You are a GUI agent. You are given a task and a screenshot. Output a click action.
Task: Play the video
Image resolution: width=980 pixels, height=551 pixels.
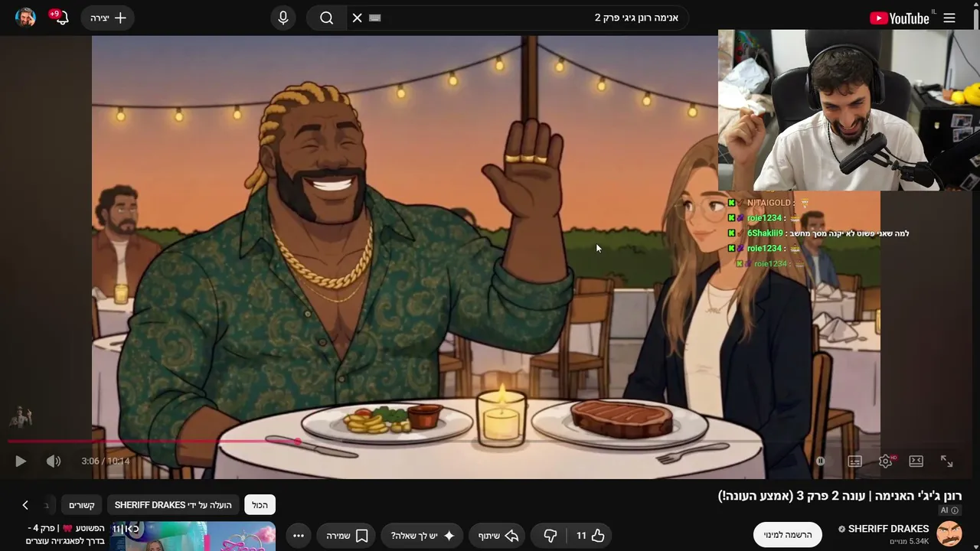click(x=21, y=461)
